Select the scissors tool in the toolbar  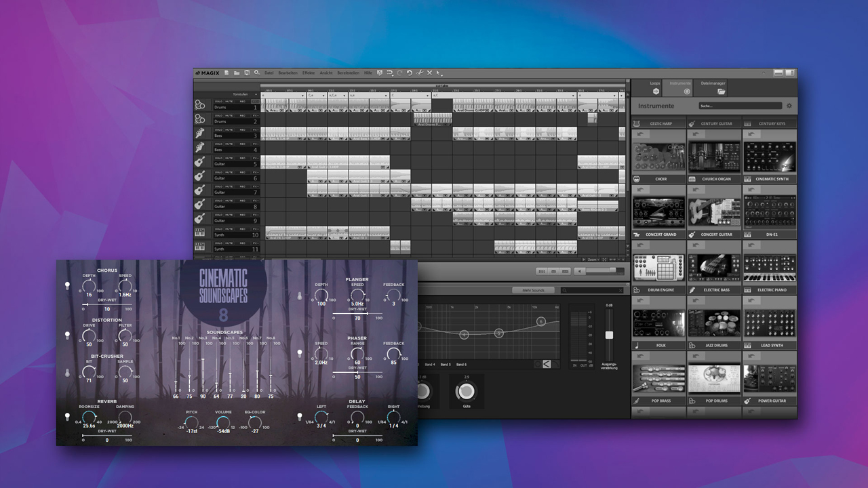coord(418,73)
